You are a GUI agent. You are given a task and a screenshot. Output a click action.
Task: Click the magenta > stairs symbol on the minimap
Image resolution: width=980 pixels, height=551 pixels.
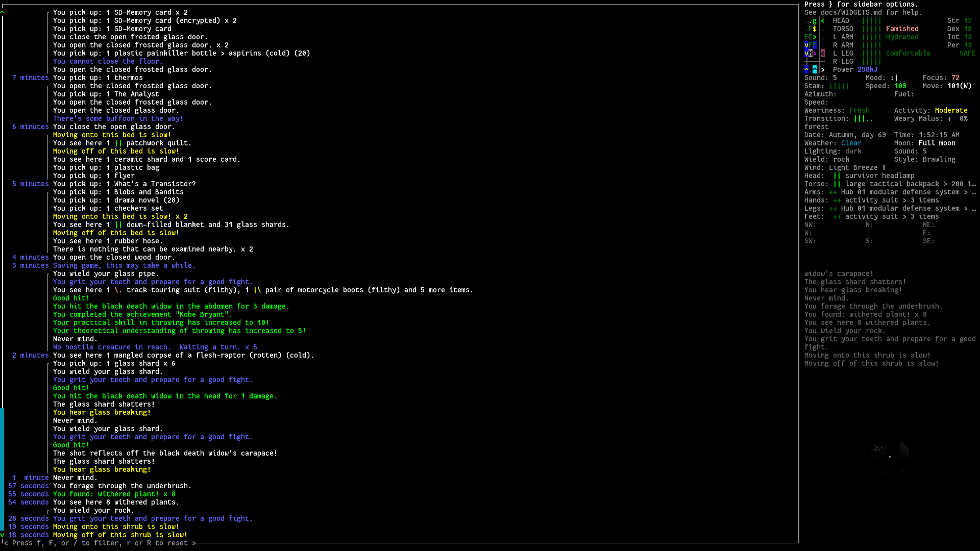click(x=814, y=53)
